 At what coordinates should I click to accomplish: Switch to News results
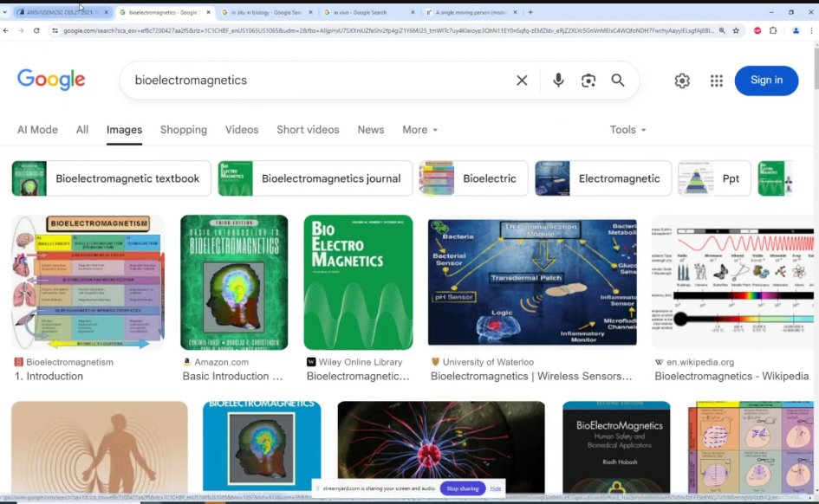point(371,130)
